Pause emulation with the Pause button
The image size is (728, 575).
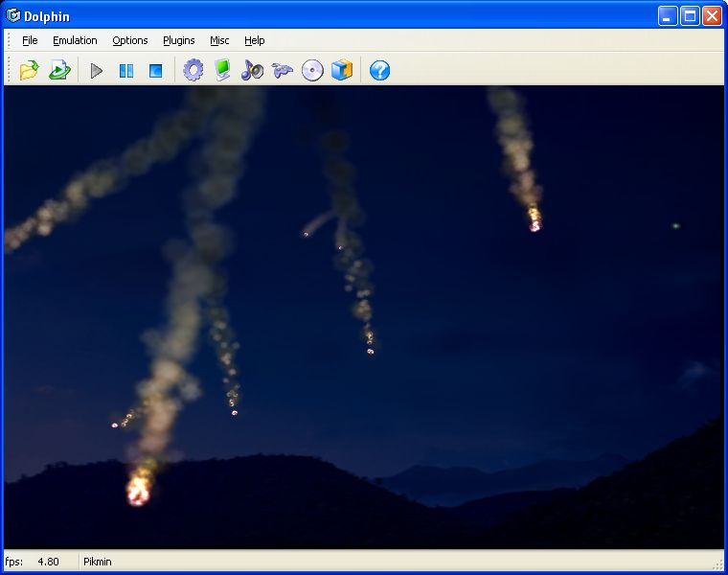tap(126, 71)
